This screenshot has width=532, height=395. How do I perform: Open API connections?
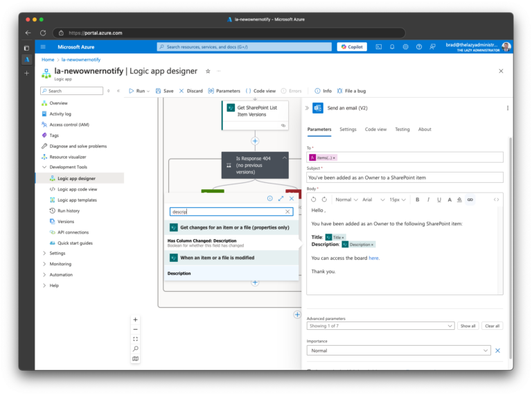pos(73,232)
